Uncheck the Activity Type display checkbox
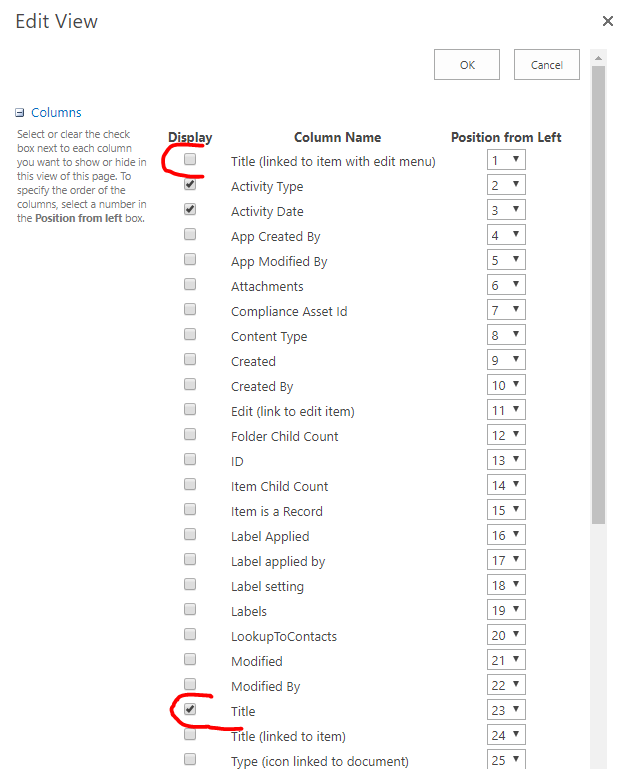Screen dimensions: 622x769 [190, 185]
